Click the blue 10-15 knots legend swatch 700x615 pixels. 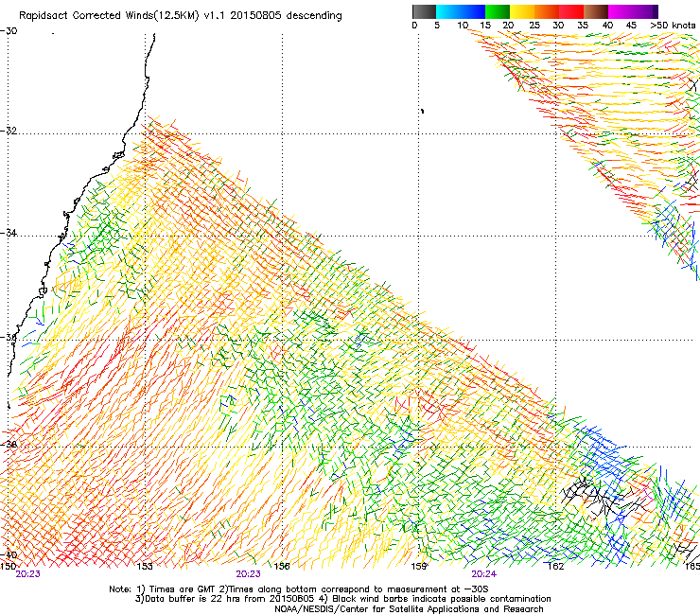(x=473, y=11)
